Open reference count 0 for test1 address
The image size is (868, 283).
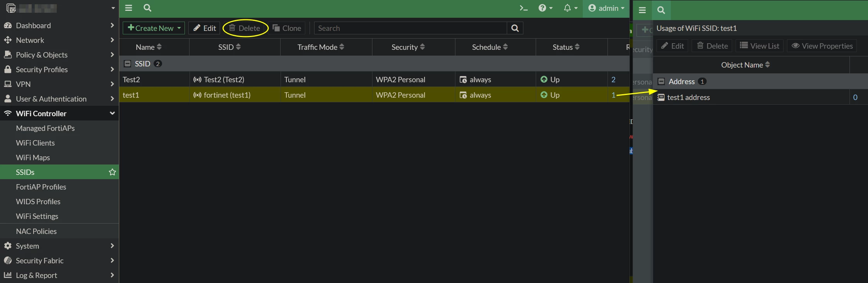(x=855, y=97)
